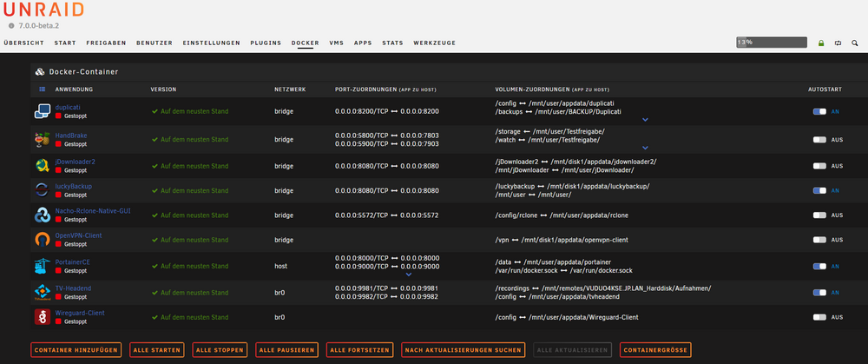The width and height of the screenshot is (868, 364).
Task: Open the Stats tab
Action: coord(392,43)
